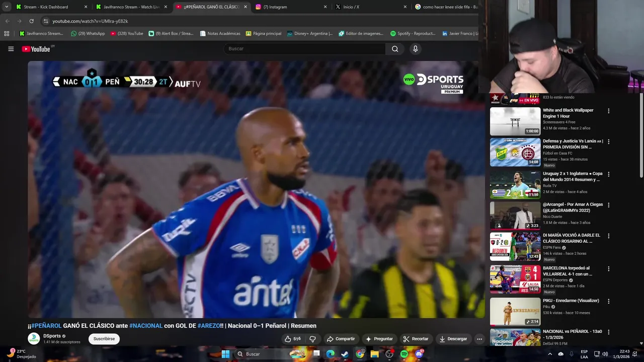Launch Microsoft Edge from the taskbar
Viewport: 644px width, 362px height.
(x=330, y=354)
